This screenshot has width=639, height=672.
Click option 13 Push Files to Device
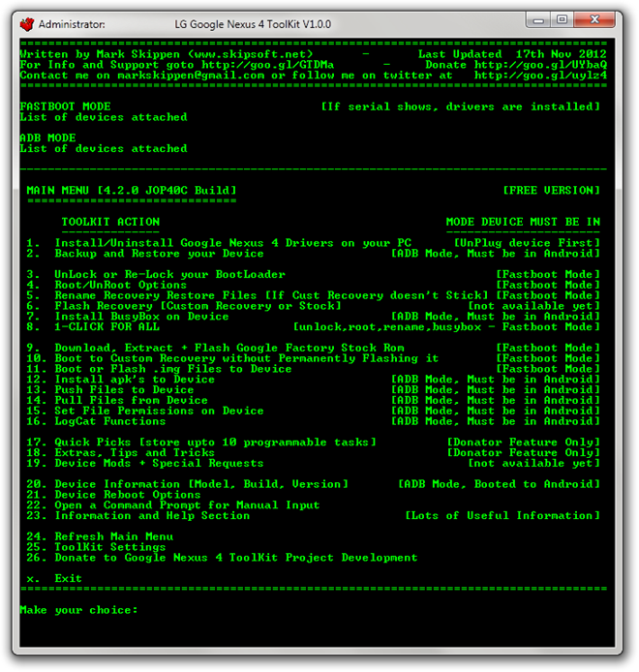click(110, 390)
